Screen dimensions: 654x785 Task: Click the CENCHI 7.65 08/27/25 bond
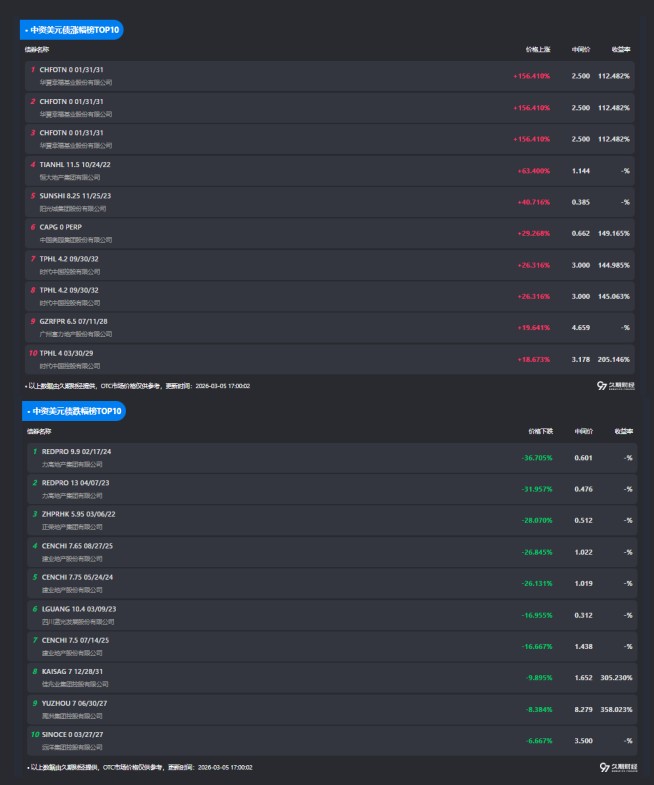tap(76, 545)
